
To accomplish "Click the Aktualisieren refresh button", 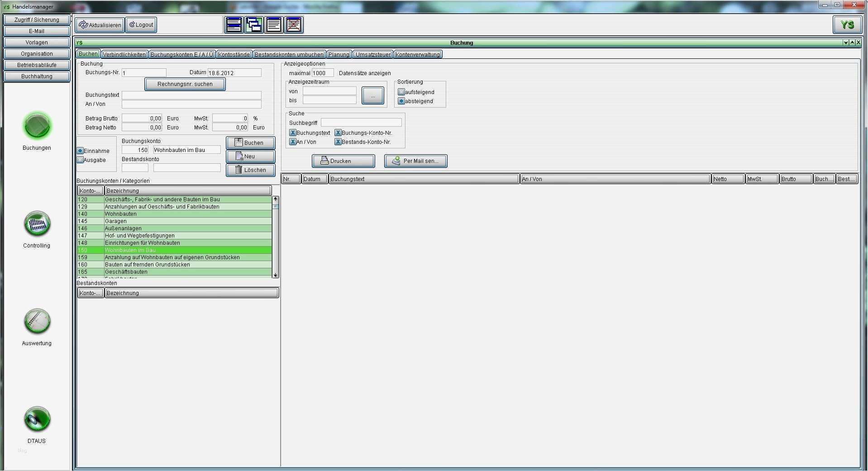I will click(x=100, y=25).
